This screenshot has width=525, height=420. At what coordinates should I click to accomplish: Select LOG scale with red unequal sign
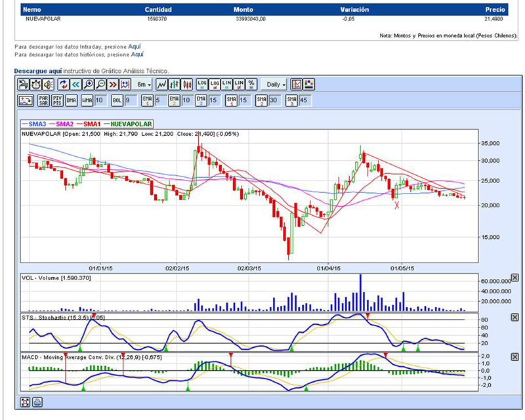[215, 85]
